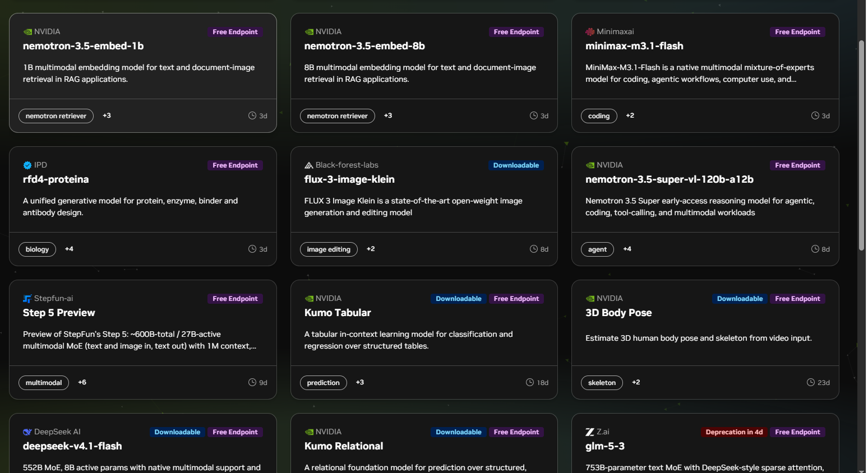Image resolution: width=868 pixels, height=473 pixels.
Task: Click the NVIDIA logo on 3D Body Pose card
Action: tap(590, 299)
